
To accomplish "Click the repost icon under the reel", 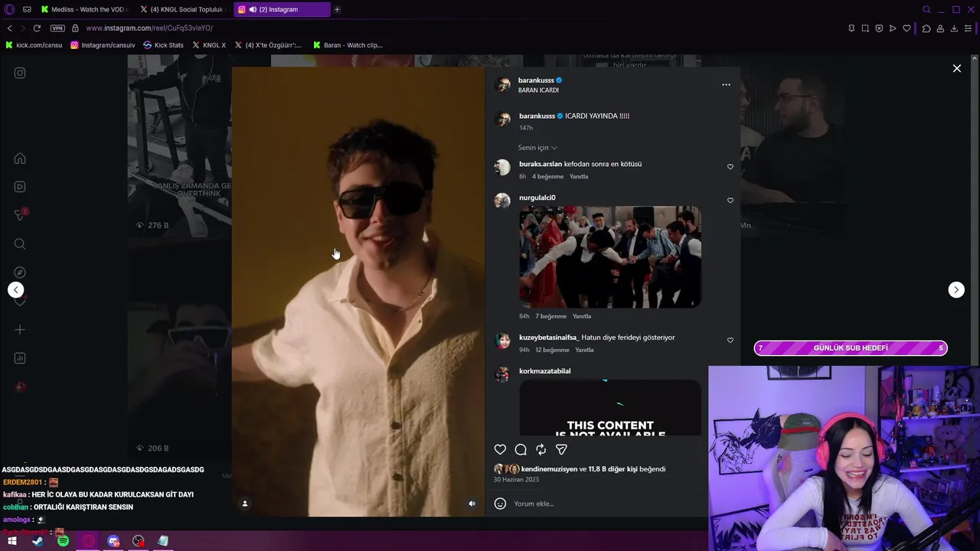I will pyautogui.click(x=541, y=449).
